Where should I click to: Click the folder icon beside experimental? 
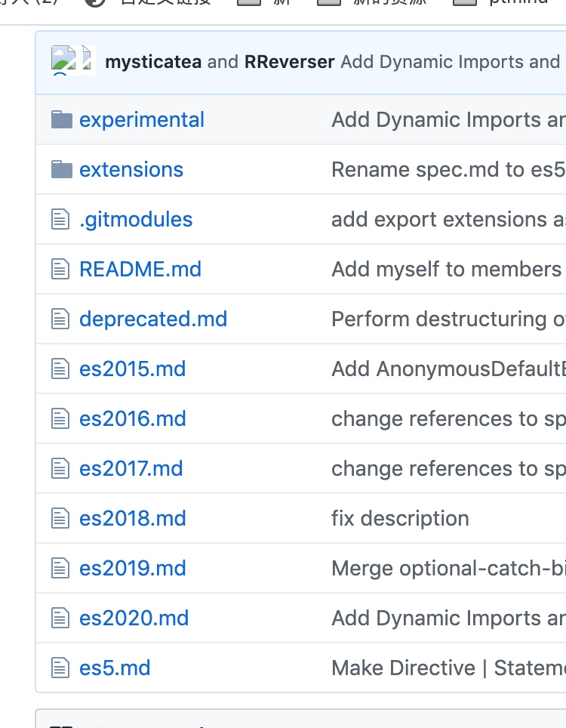61,120
